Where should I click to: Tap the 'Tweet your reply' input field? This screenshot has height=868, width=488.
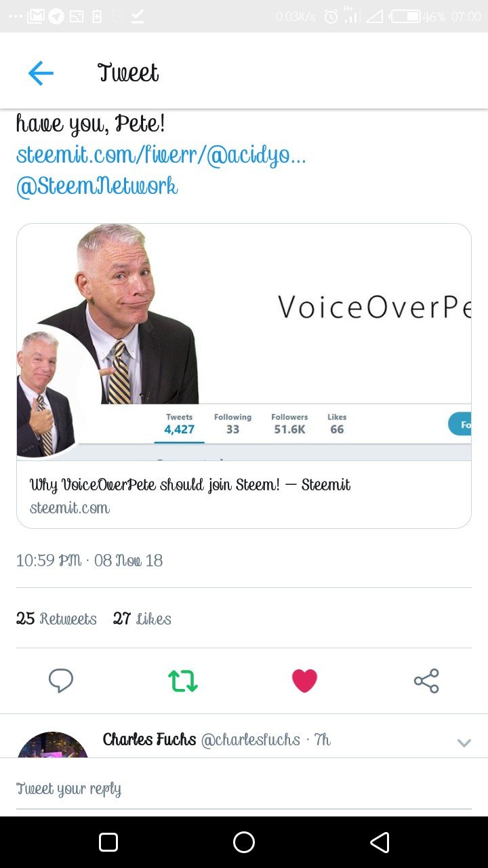tap(244, 789)
